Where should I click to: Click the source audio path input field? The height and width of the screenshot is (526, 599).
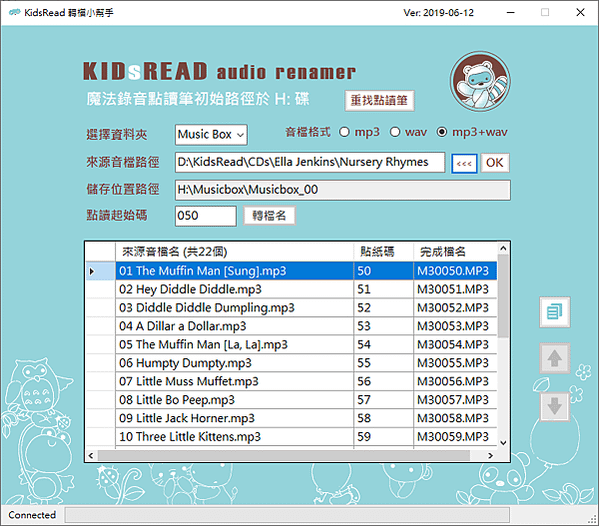(x=310, y=162)
